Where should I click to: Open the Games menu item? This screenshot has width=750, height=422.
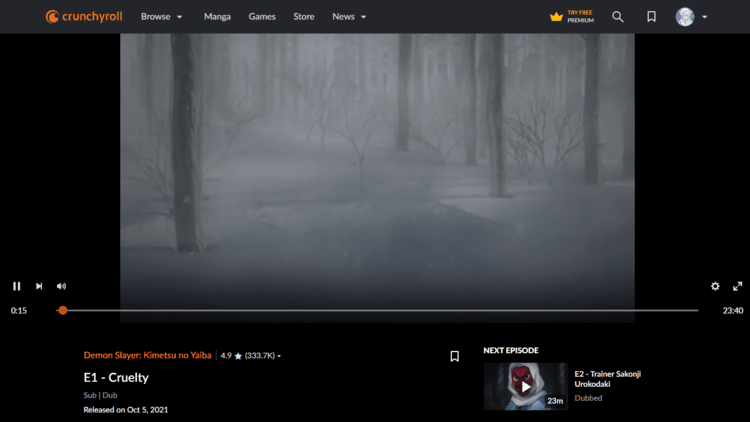pos(262,17)
